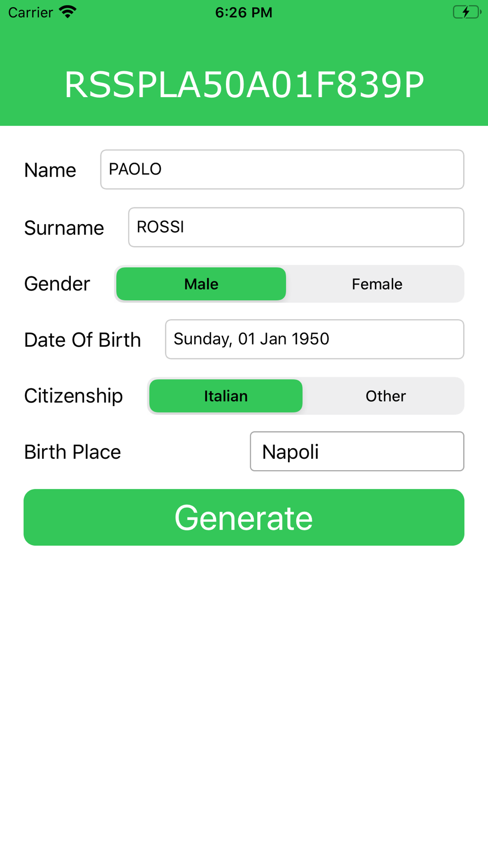
Task: Tap the battery charging icon
Action: click(x=467, y=12)
